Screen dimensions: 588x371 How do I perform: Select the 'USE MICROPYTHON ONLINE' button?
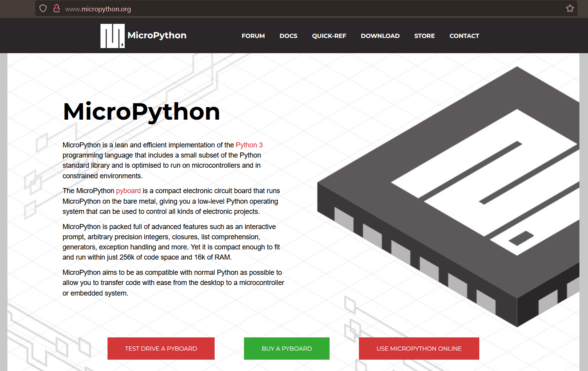pos(419,348)
